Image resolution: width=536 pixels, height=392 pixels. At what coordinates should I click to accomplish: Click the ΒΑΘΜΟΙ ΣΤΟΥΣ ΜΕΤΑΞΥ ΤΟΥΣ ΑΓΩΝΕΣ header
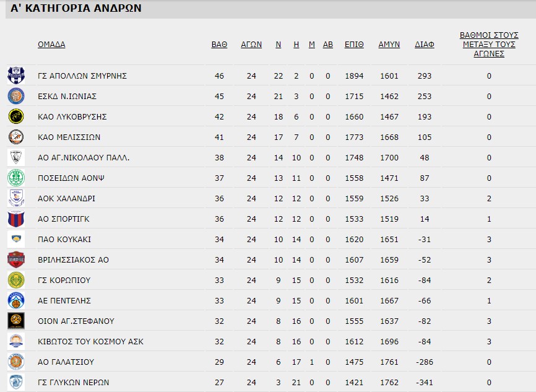coord(489,45)
